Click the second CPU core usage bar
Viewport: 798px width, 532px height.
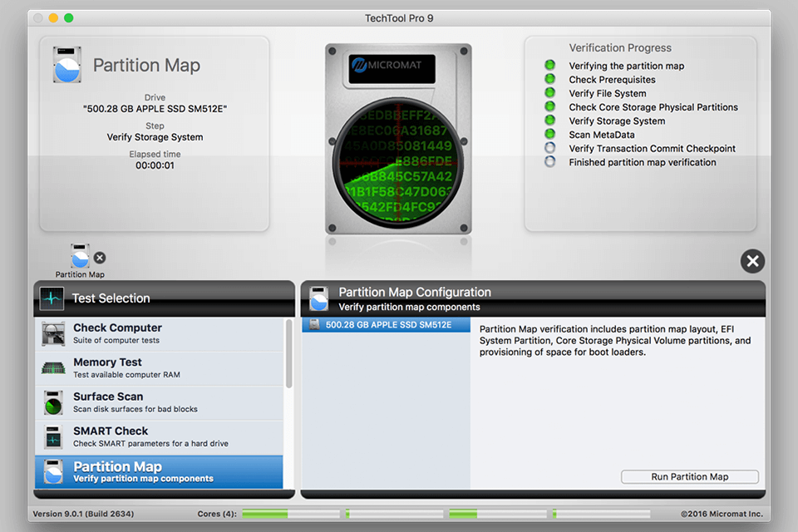coord(394,515)
